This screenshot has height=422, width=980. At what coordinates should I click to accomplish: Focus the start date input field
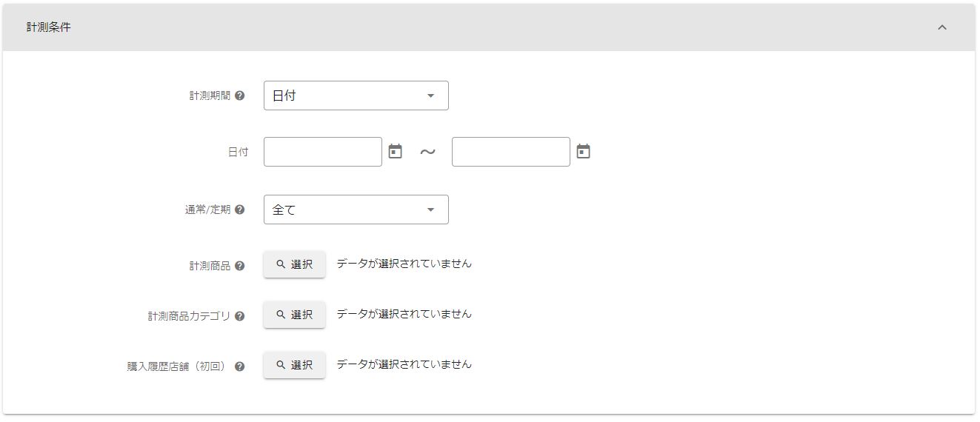coord(323,152)
